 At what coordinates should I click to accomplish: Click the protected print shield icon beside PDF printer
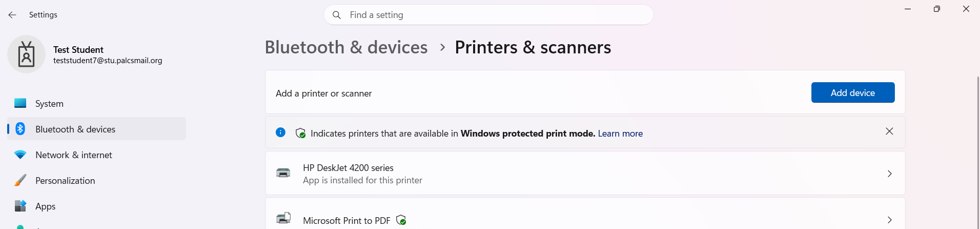401,220
